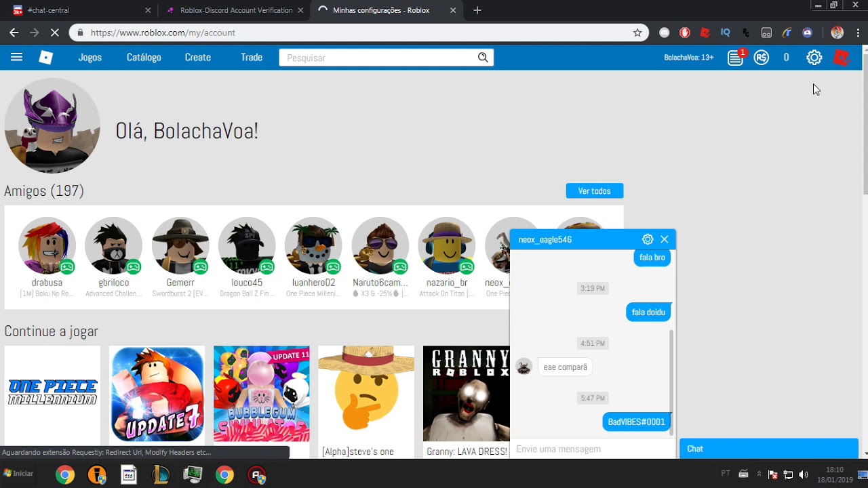
Task: Click the Pesquisar search field
Action: 377,58
